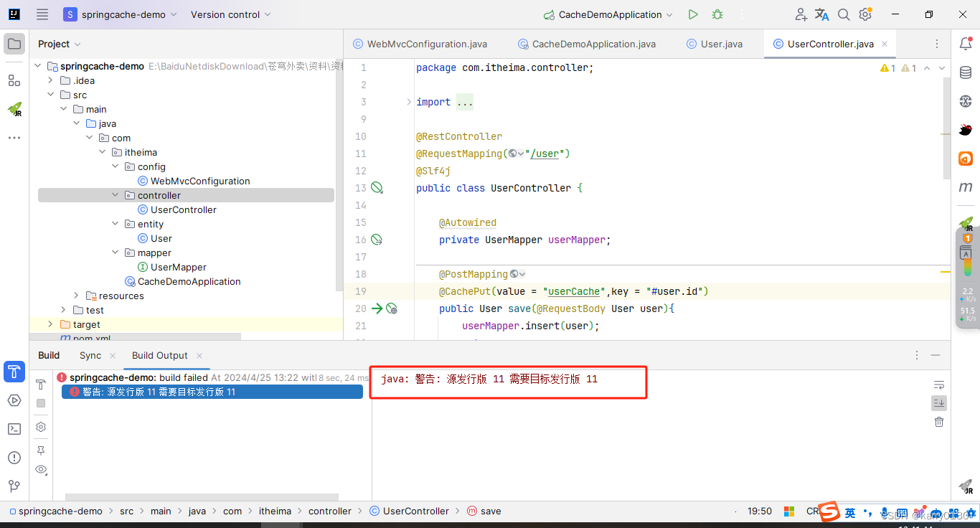This screenshot has height=528, width=980.
Task: Hide the Build tool window
Action: (x=936, y=355)
